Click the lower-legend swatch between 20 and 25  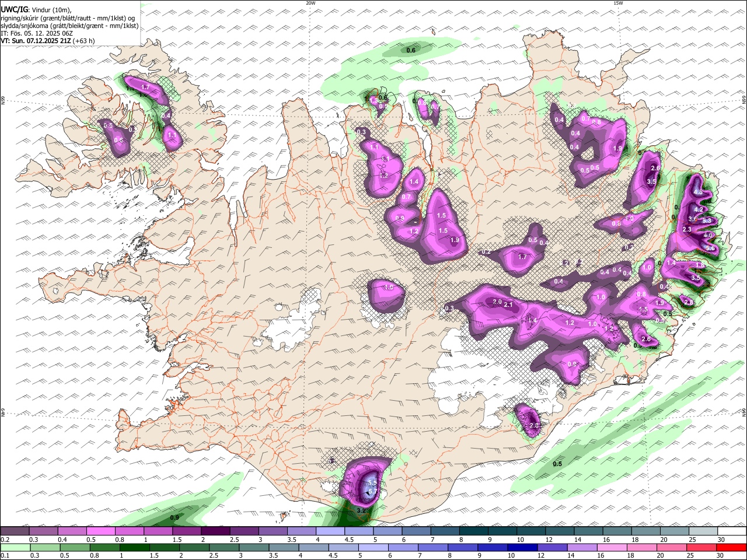coord(672,548)
